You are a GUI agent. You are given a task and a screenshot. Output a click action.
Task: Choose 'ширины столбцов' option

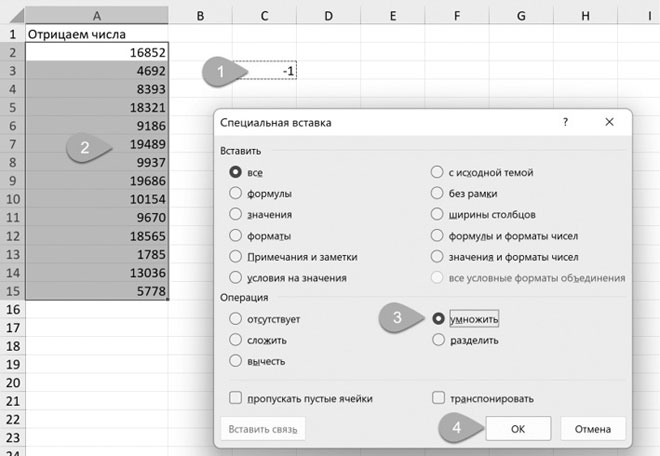click(438, 214)
